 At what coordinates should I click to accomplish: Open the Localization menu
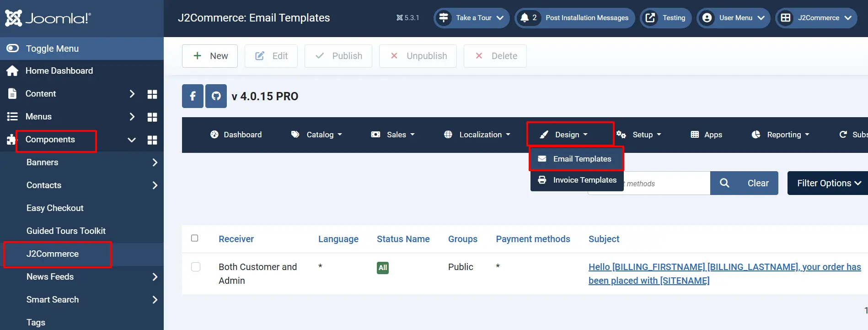(477, 135)
